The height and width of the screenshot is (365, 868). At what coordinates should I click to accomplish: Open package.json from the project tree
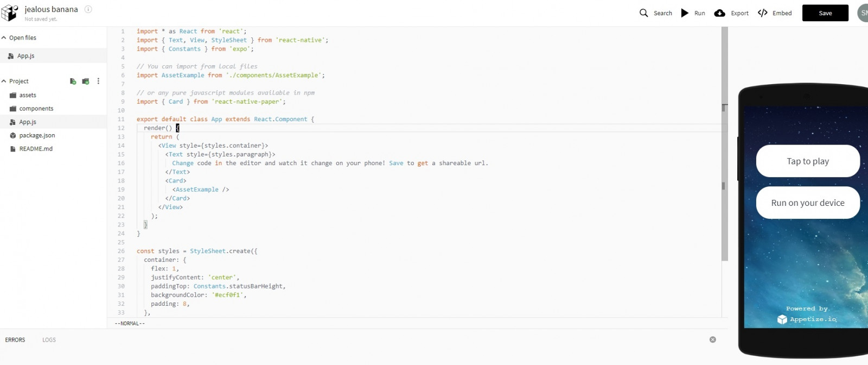tap(37, 135)
